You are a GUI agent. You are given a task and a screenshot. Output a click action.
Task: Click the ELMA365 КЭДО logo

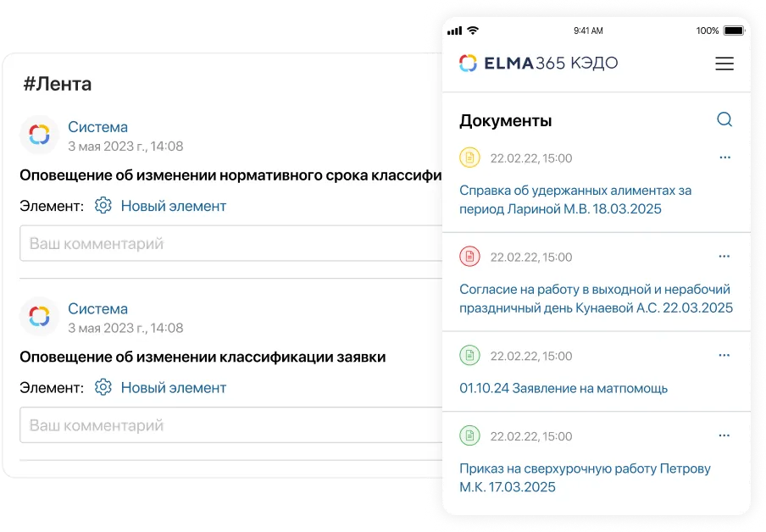[x=538, y=64]
